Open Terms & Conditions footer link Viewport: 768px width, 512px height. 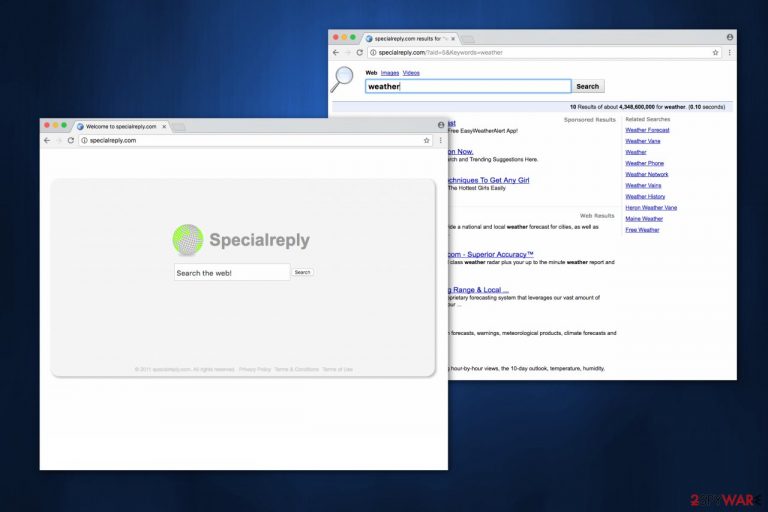pos(296,369)
